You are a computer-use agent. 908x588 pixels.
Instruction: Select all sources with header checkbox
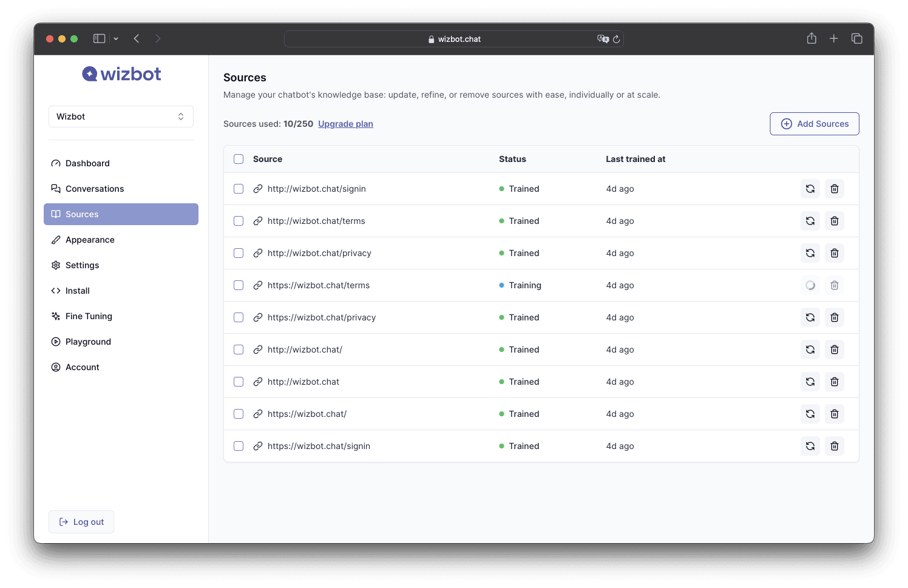[x=239, y=159]
